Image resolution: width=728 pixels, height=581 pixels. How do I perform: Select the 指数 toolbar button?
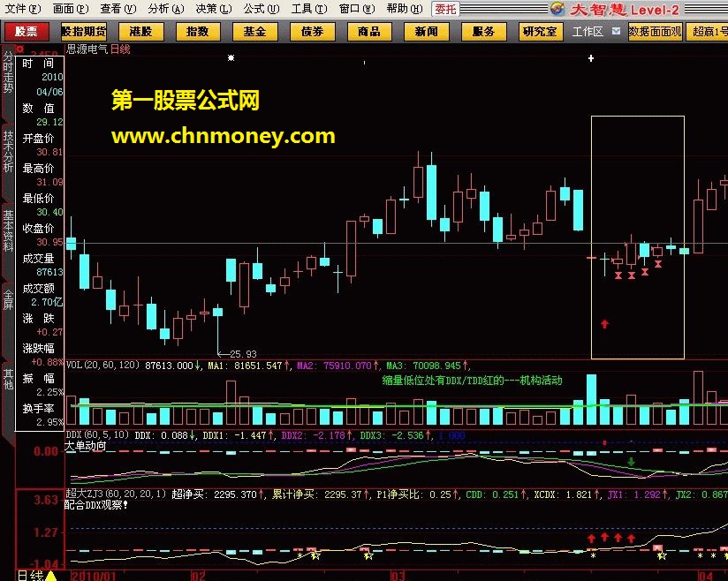coord(198,32)
